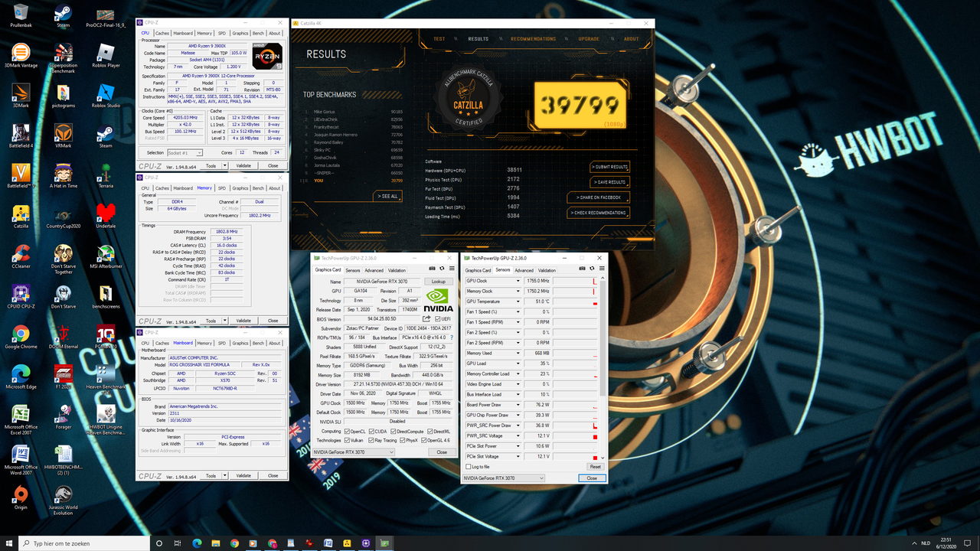Screen dimensions: 980x551
Task: Toggle OpenCL checkbox in GPU-Z
Action: click(348, 432)
